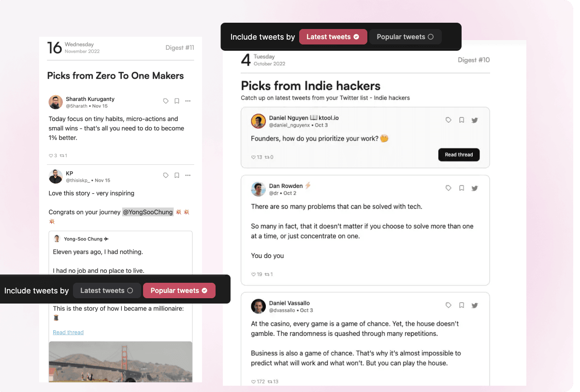The image size is (580, 392).
Task: Click the like heart on Dan Rowden's tweet
Action: point(253,275)
